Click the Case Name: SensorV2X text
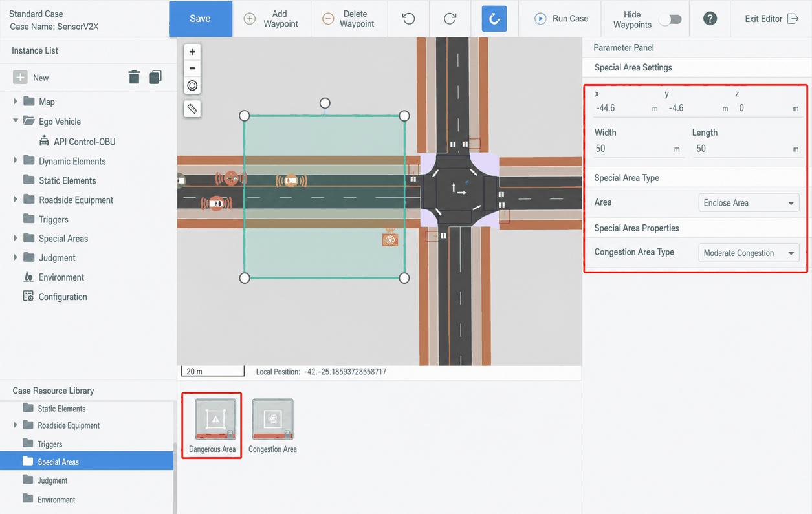 click(x=54, y=27)
